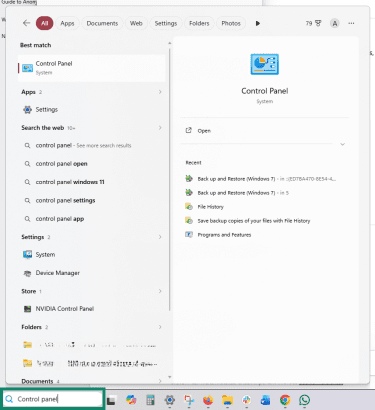
Task: Open the Device Manager result
Action: tap(91, 273)
